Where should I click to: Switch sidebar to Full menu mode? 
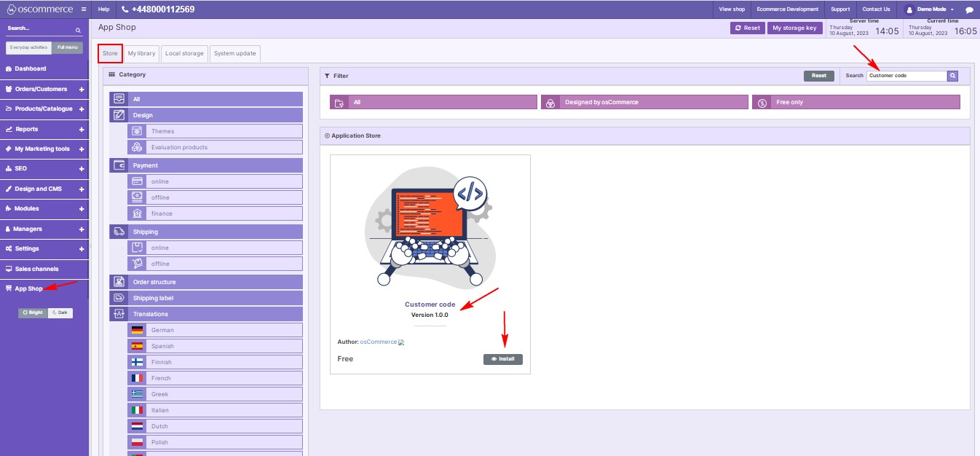coord(68,47)
